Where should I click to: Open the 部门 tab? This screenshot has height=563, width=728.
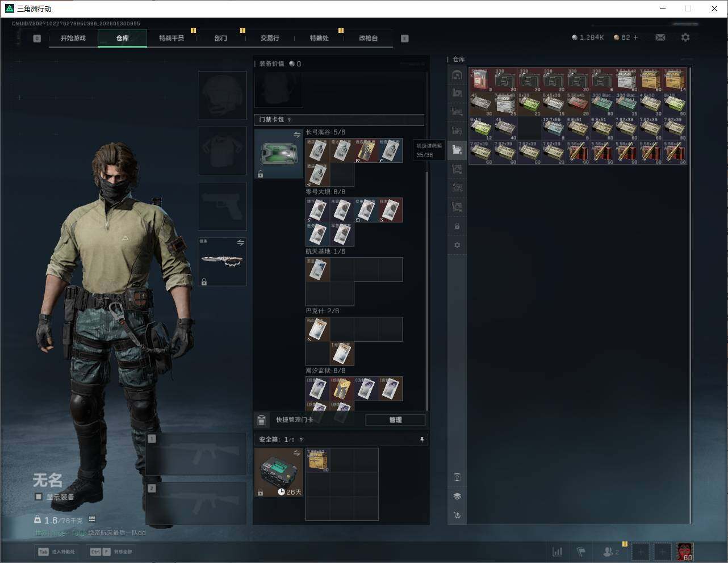coord(221,38)
